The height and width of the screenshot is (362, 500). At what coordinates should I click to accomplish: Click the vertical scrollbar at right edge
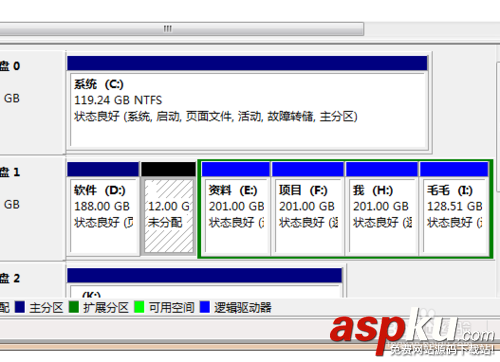(498, 127)
